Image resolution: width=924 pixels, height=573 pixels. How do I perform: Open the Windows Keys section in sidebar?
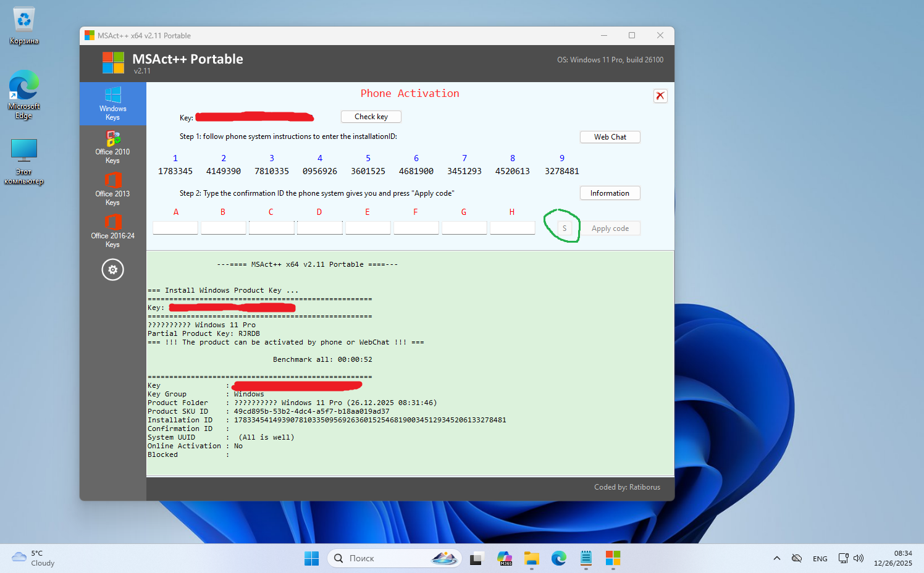click(112, 104)
